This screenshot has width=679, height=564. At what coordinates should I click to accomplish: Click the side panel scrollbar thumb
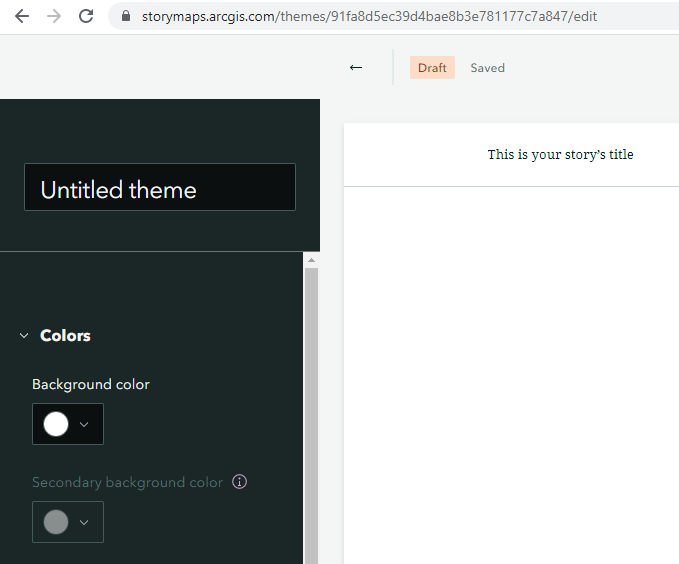click(311, 416)
